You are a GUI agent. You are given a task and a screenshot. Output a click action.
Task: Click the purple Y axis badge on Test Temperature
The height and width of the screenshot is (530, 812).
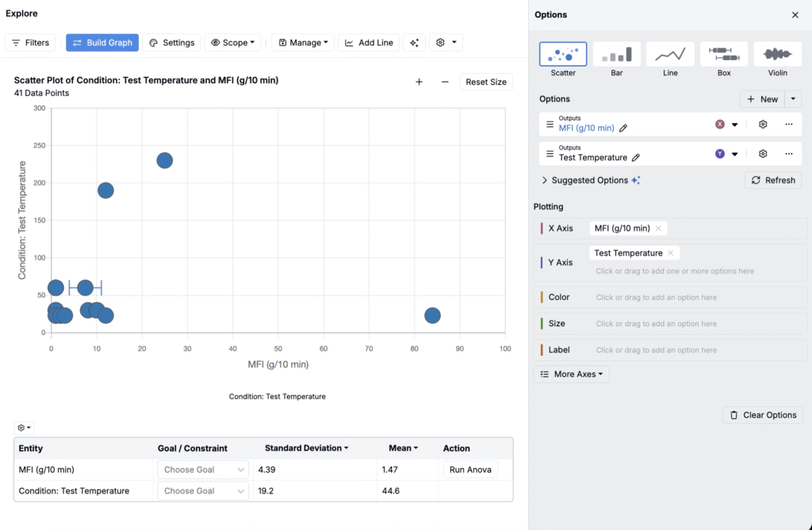tap(720, 154)
